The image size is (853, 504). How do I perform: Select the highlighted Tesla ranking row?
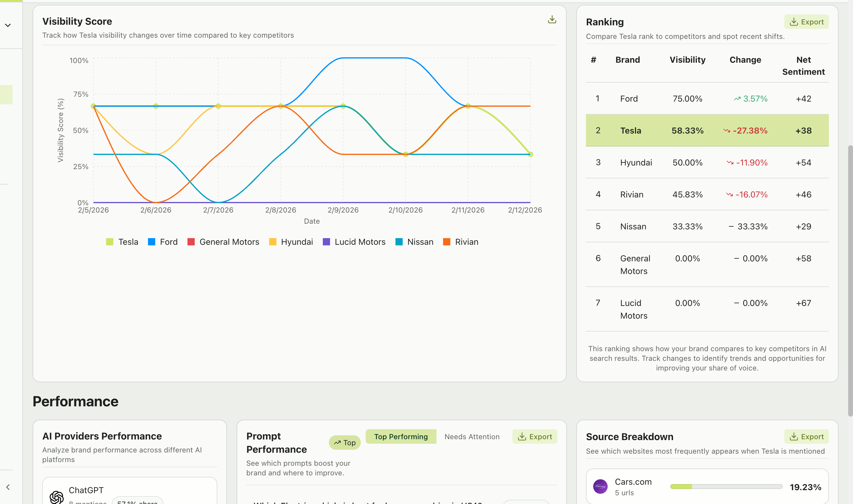coord(707,131)
